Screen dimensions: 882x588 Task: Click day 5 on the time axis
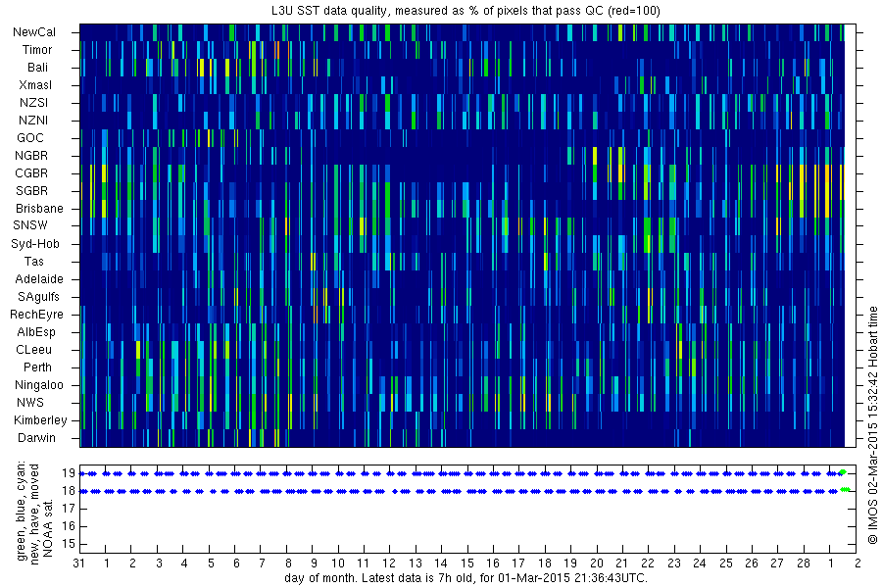point(211,563)
